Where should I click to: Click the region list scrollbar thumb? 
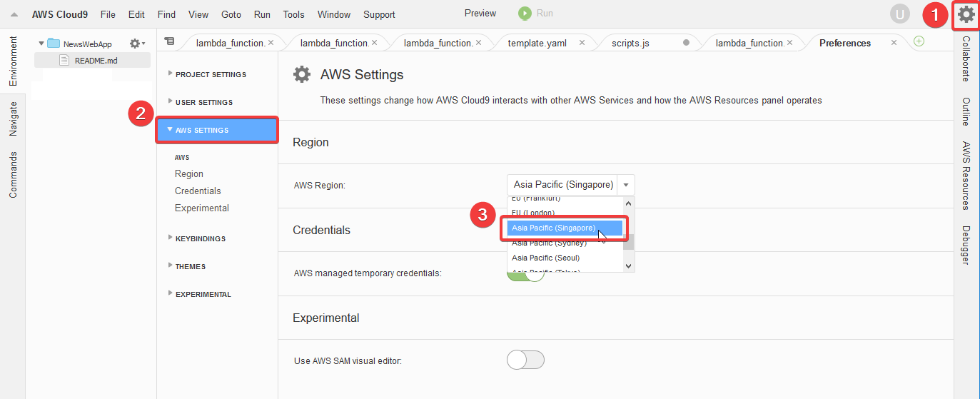(629, 241)
